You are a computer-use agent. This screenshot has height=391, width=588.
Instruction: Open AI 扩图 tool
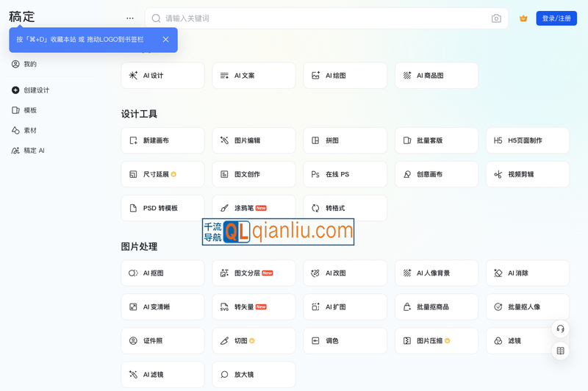click(x=345, y=307)
